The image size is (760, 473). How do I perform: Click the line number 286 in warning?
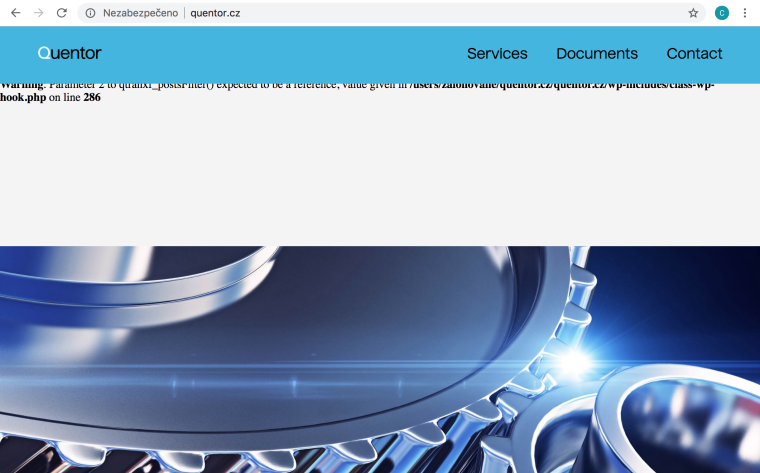[92, 98]
